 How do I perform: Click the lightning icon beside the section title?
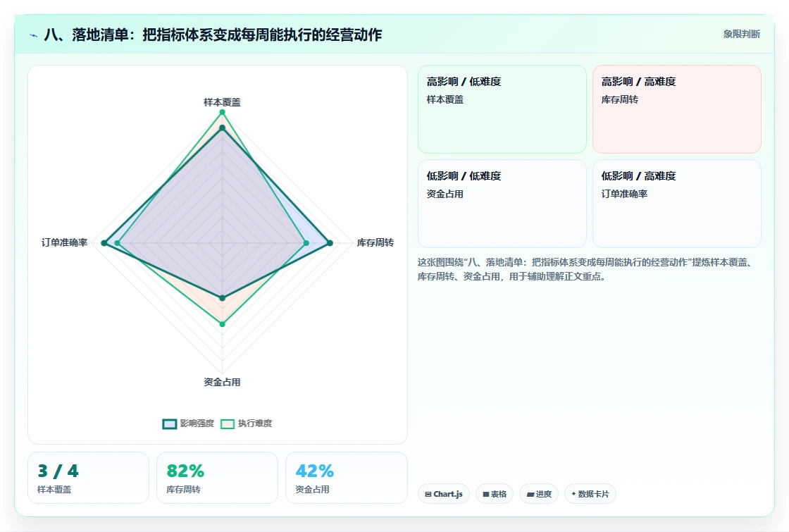click(x=34, y=35)
